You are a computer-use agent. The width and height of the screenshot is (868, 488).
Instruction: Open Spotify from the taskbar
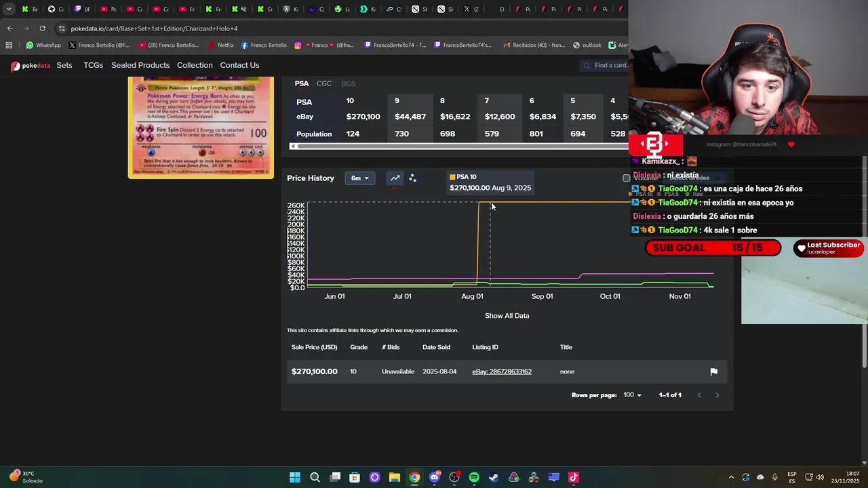click(x=474, y=477)
